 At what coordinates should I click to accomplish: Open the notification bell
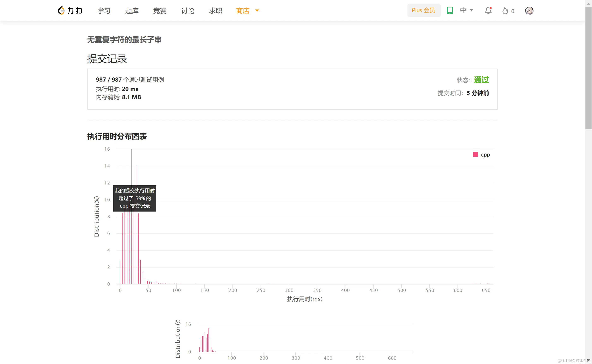(488, 11)
